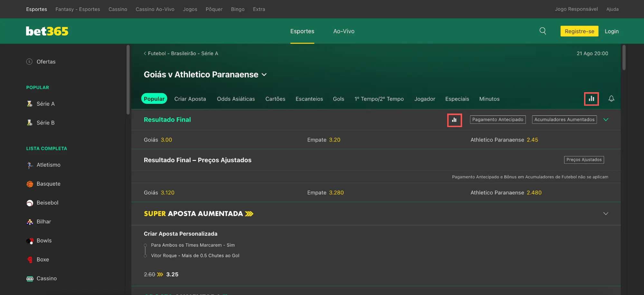Bet on Empate at 3.20
Screen dimensions: 644x295
click(324, 140)
